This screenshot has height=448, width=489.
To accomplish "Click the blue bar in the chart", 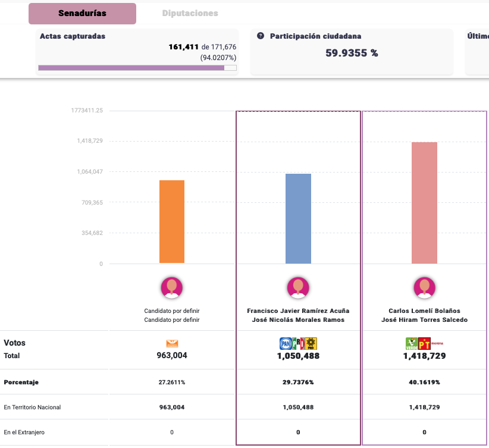I will [x=298, y=218].
